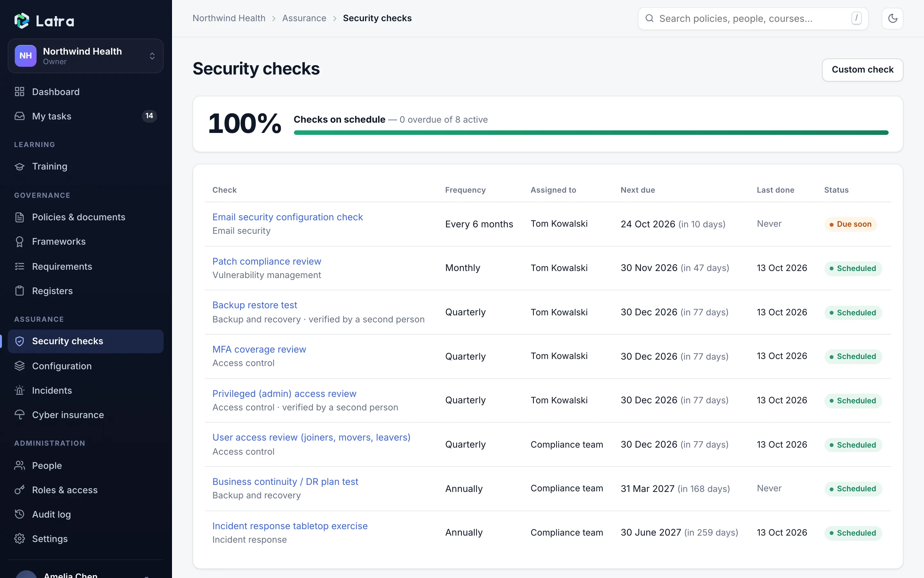
Task: Click the Training graduation cap icon
Action: pyautogui.click(x=20, y=166)
